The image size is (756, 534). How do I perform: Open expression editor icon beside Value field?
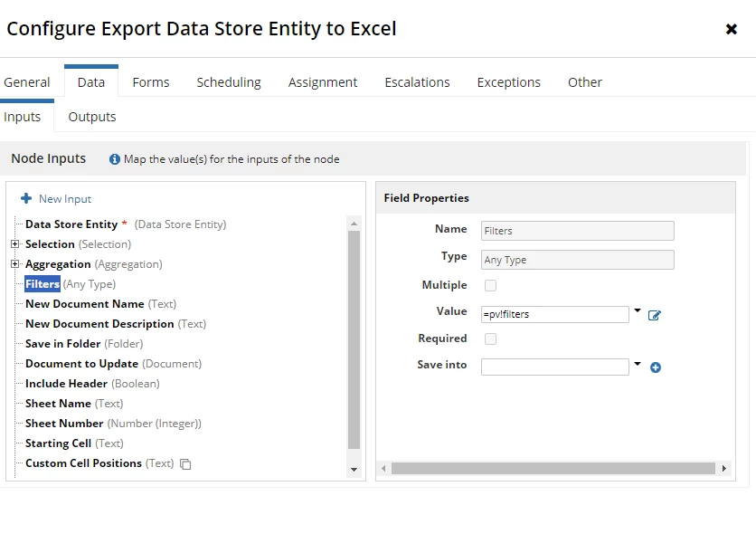click(x=655, y=315)
